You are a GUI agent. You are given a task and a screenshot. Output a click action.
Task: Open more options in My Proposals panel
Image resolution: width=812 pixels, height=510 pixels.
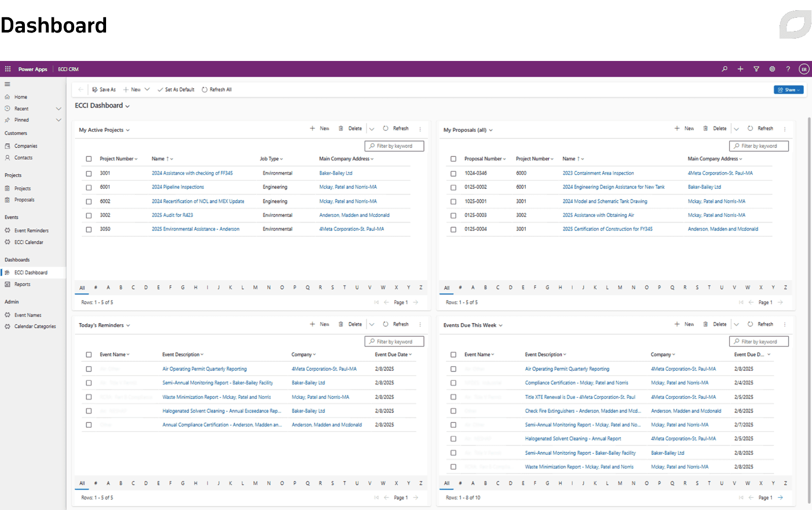point(785,129)
